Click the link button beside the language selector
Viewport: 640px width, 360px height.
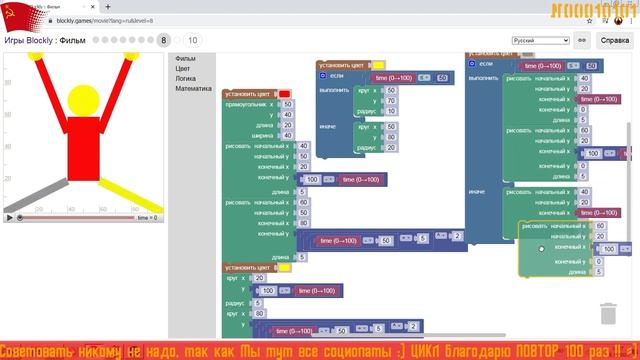(582, 40)
